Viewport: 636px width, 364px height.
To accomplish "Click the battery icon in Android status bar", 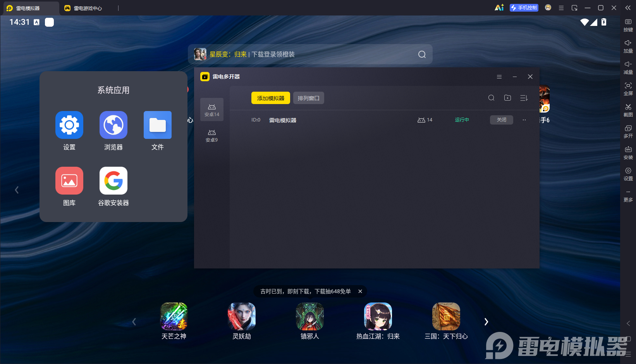I will 604,22.
